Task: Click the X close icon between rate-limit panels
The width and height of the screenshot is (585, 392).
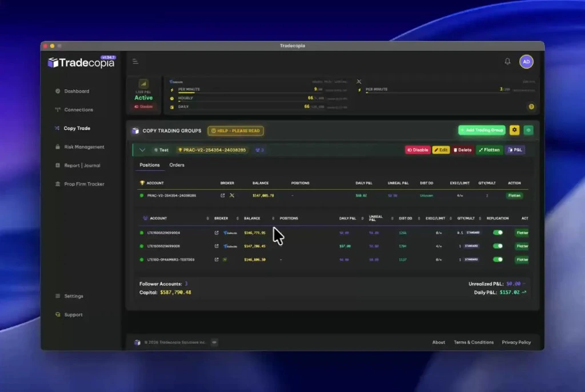Action: click(359, 81)
